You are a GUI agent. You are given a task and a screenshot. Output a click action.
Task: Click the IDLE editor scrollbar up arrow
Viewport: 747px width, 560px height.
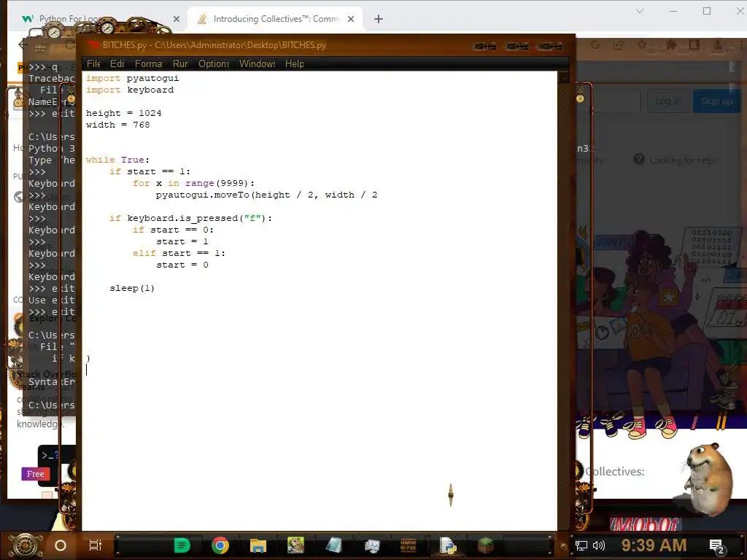pos(563,76)
